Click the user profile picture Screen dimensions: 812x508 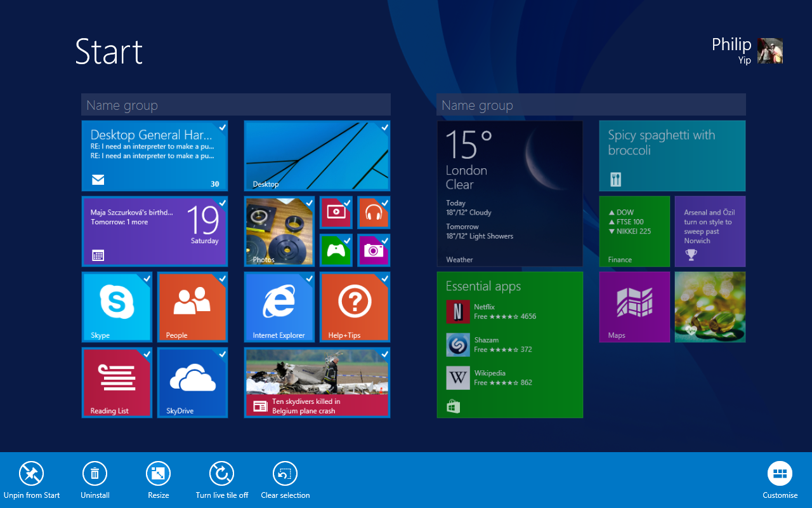770,51
